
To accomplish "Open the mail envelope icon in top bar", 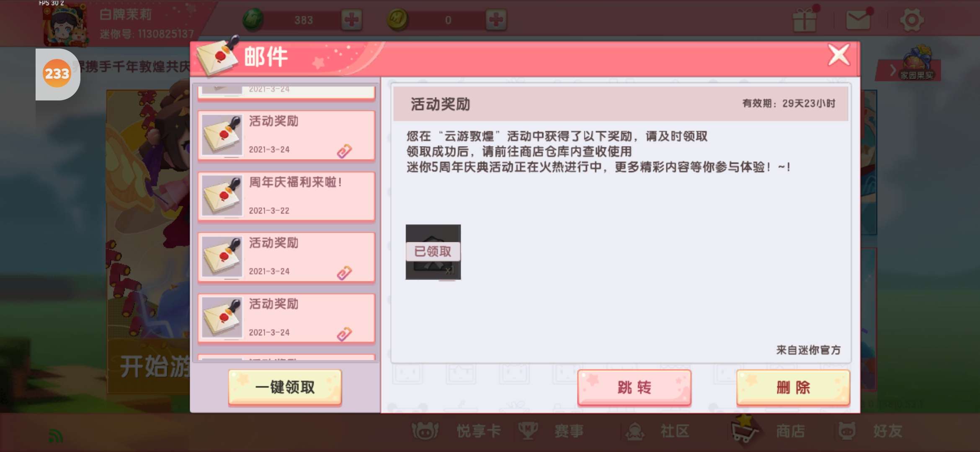I will tap(859, 20).
